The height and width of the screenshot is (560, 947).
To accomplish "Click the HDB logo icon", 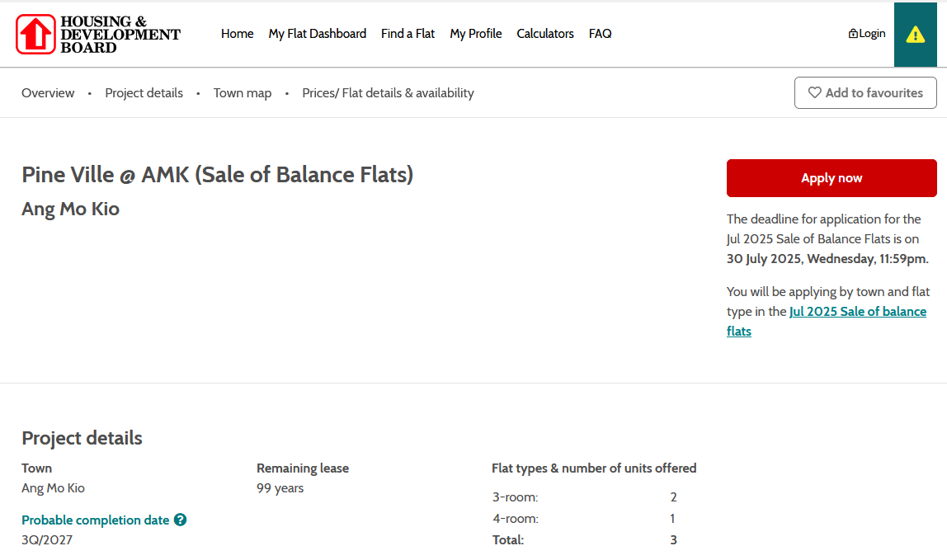I will click(35, 35).
